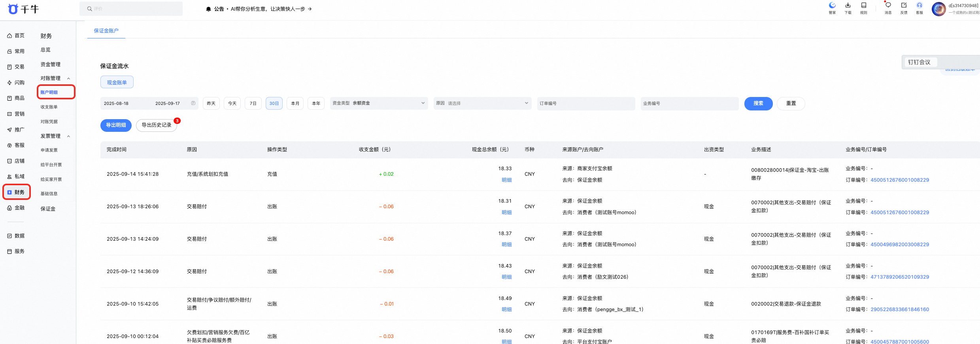Open 商品 in the sidebar

pyautogui.click(x=16, y=98)
